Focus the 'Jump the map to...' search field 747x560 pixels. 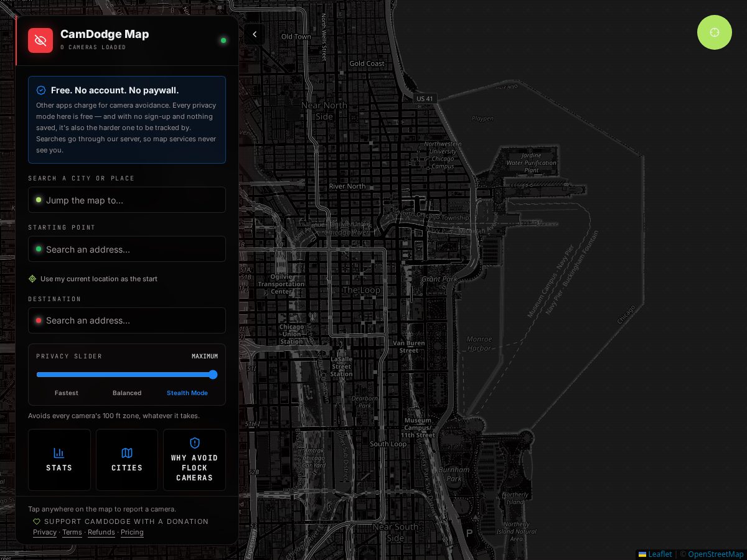click(127, 200)
